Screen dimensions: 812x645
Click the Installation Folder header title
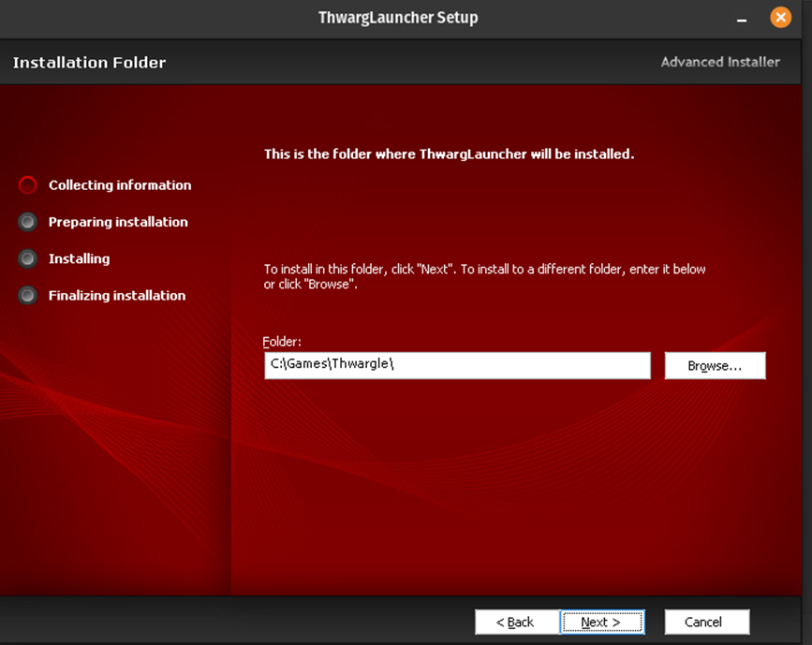89,63
